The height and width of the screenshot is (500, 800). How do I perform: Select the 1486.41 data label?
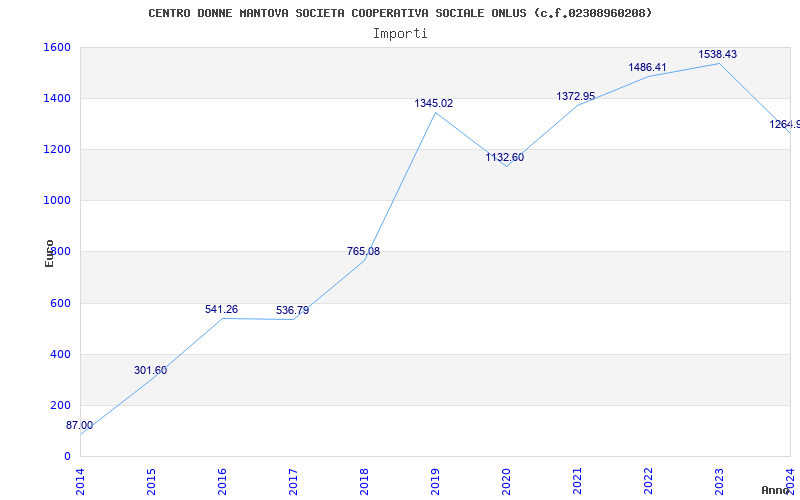(647, 67)
